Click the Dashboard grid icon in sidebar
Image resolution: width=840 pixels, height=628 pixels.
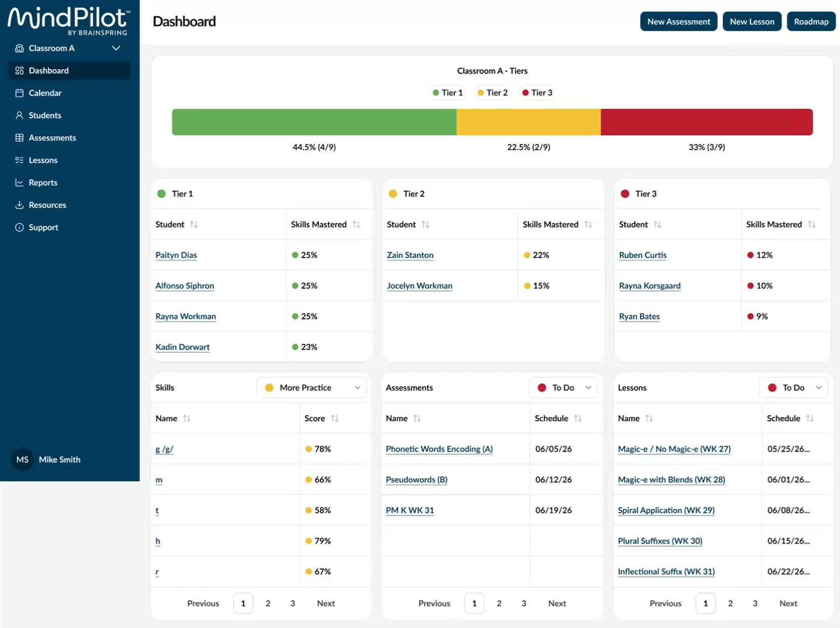[19, 70]
